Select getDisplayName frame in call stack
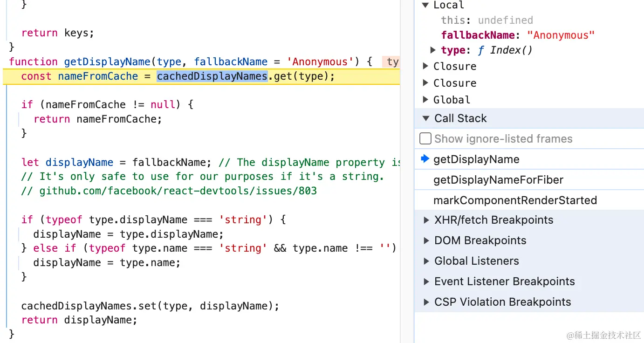This screenshot has height=343, width=644. [x=529, y=159]
